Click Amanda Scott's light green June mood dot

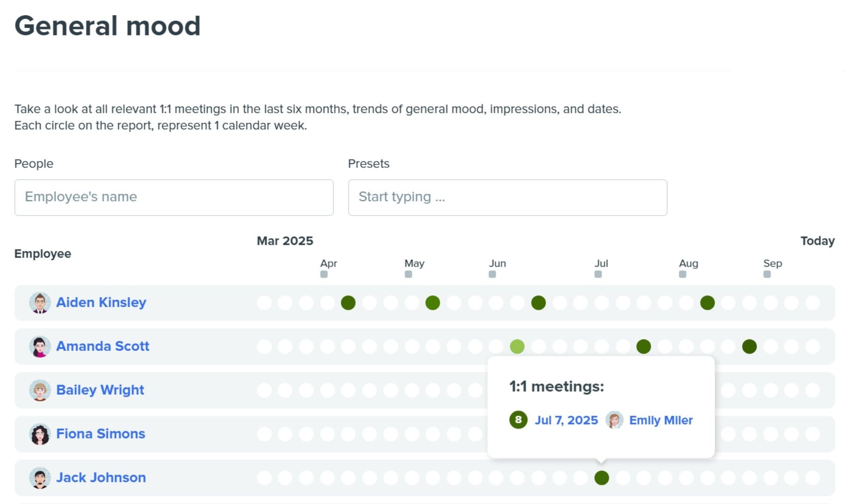(517, 346)
